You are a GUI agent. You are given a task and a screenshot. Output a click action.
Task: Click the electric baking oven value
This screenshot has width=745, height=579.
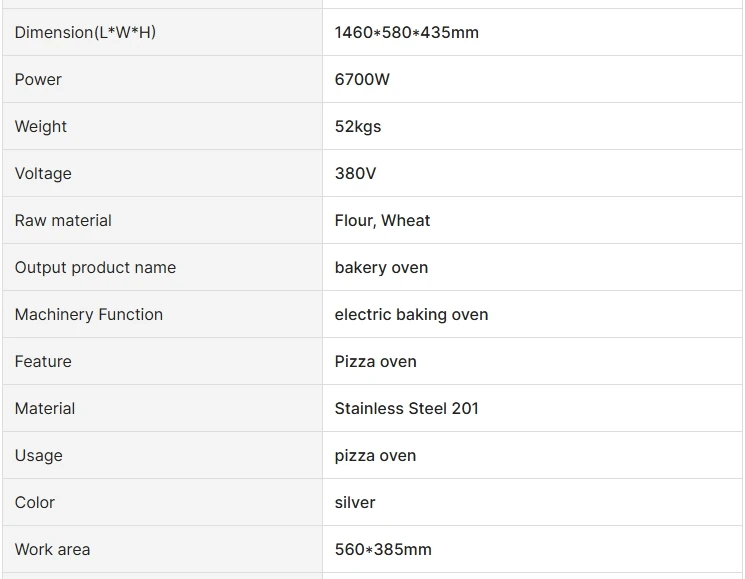(x=411, y=314)
